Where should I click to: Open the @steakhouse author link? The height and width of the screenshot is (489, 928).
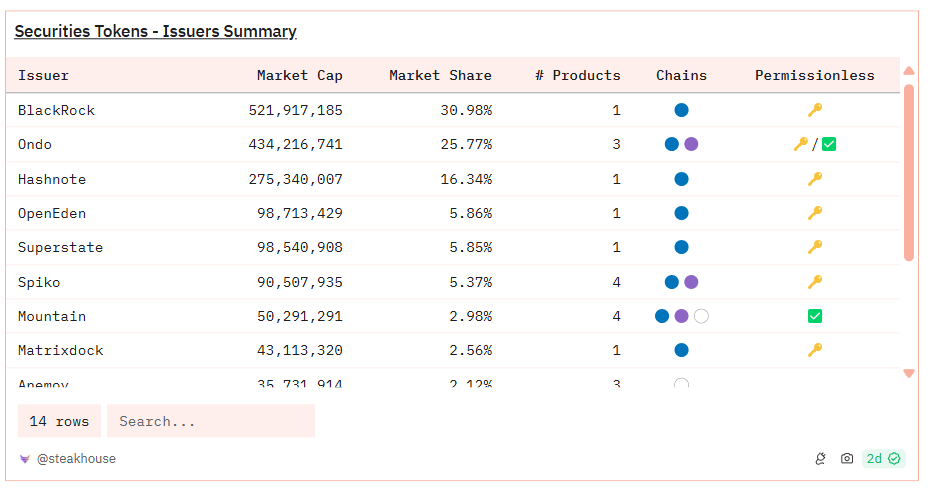[76, 459]
